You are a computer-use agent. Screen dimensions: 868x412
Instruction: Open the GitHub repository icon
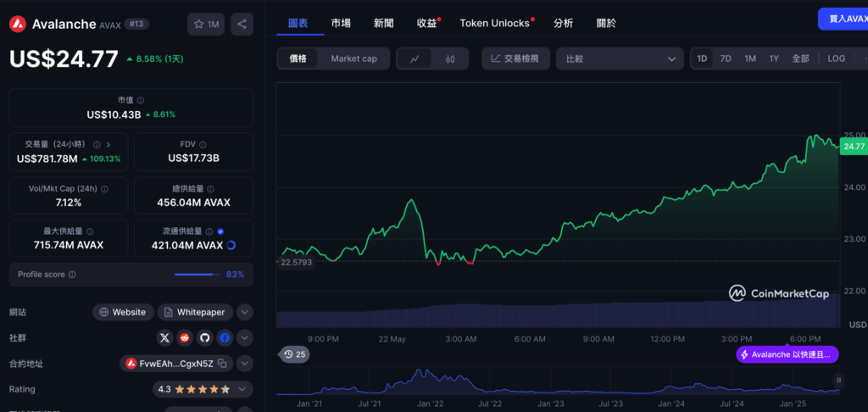pos(205,338)
